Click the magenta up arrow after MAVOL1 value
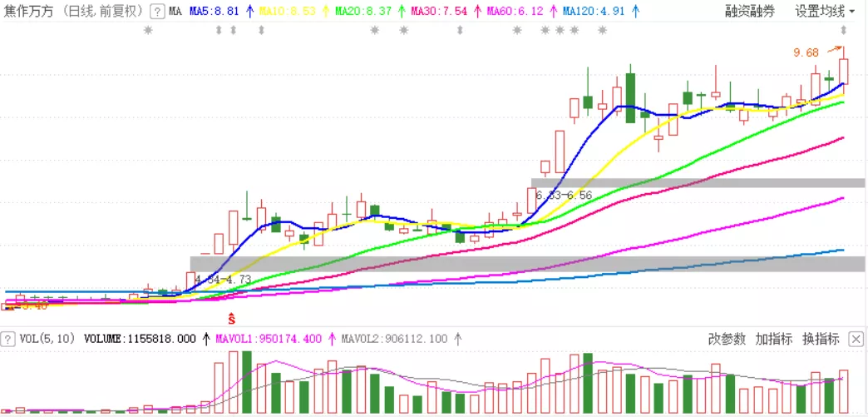868x417 pixels. coord(332,339)
